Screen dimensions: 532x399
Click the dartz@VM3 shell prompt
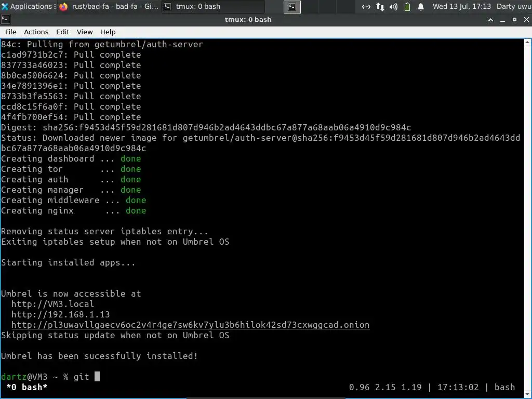(x=35, y=377)
